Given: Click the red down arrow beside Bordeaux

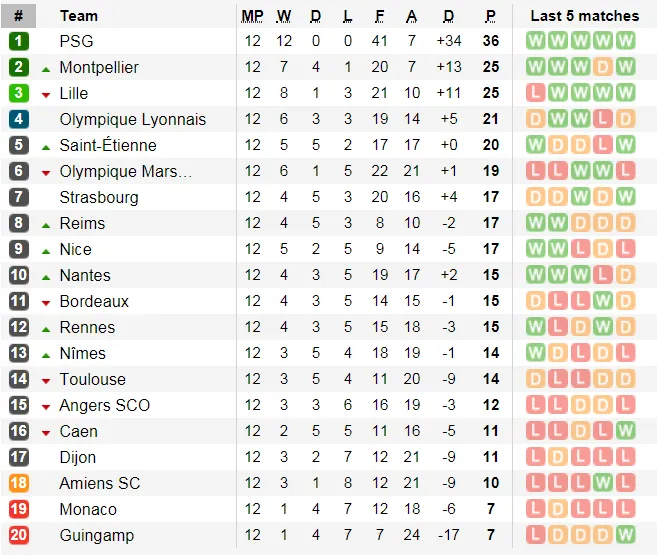Looking at the screenshot, I should click(46, 302).
